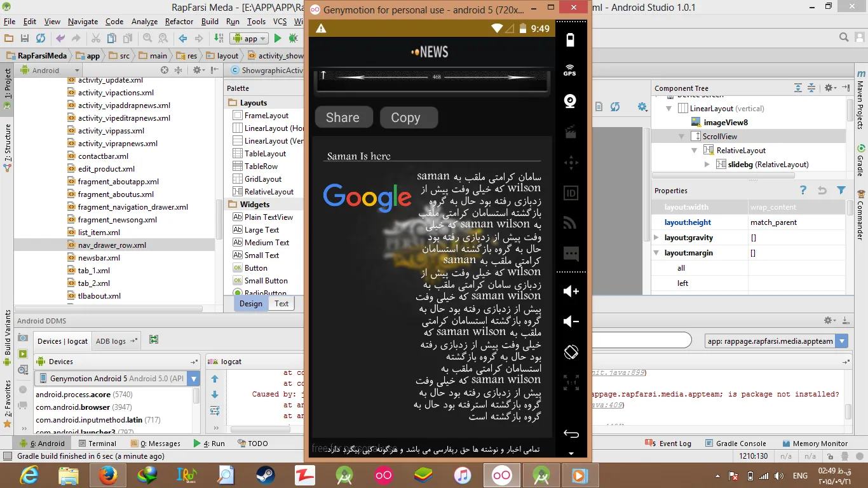Screen dimensions: 868x488
Task: Switch to the ADB logs tab
Action: 117,341
